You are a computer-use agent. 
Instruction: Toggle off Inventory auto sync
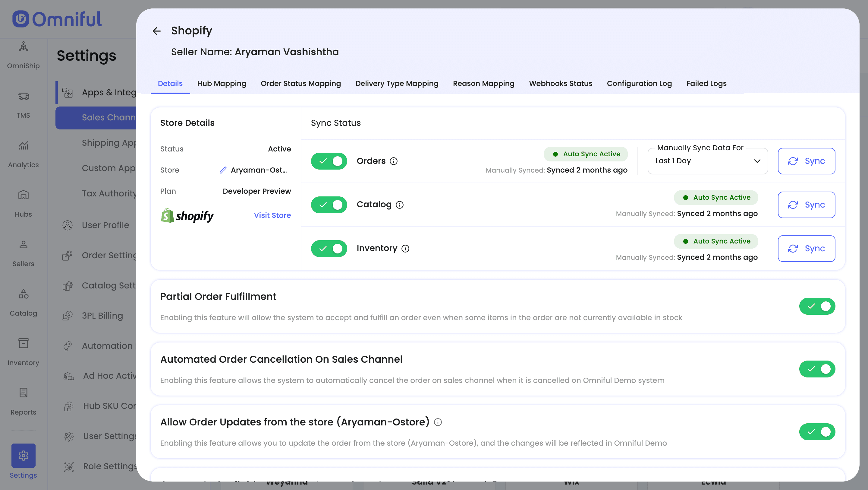[x=329, y=249]
